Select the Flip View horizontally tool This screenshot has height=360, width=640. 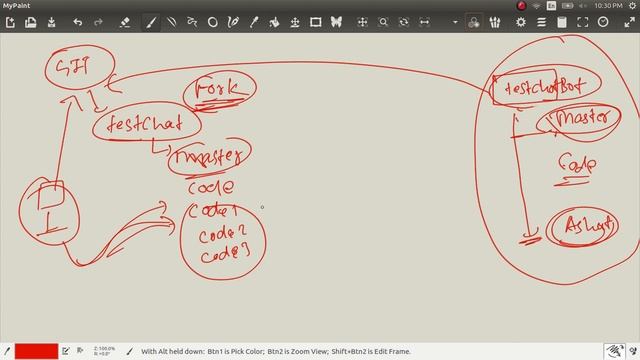point(424,22)
